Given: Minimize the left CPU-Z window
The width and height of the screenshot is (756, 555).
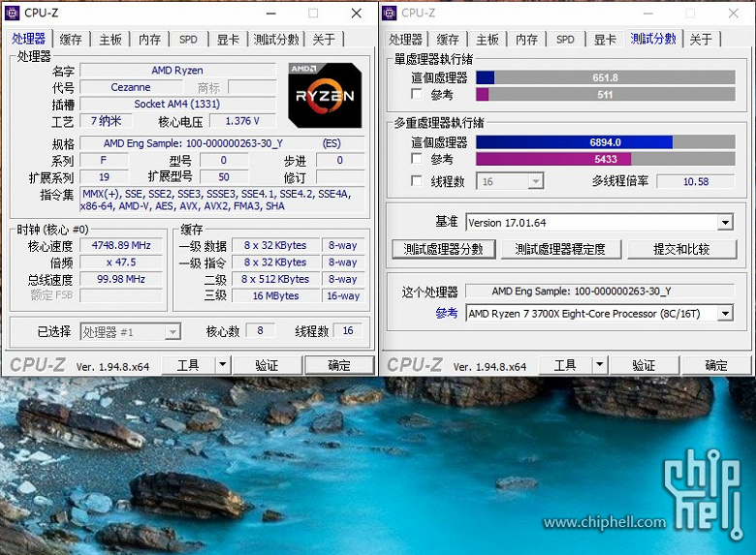Looking at the screenshot, I should click(271, 13).
